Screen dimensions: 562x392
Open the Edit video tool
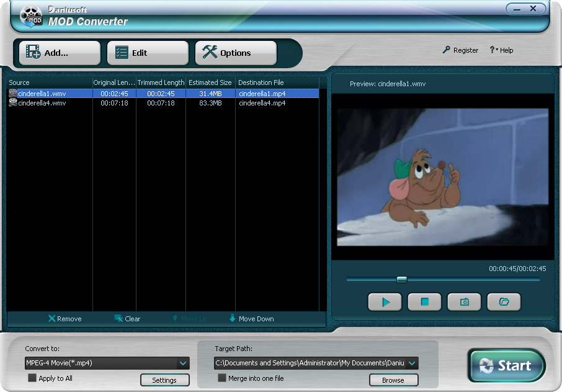(148, 53)
